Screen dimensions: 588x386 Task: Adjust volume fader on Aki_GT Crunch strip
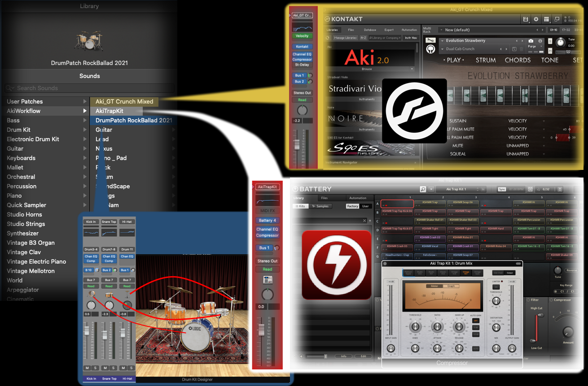pos(297,144)
